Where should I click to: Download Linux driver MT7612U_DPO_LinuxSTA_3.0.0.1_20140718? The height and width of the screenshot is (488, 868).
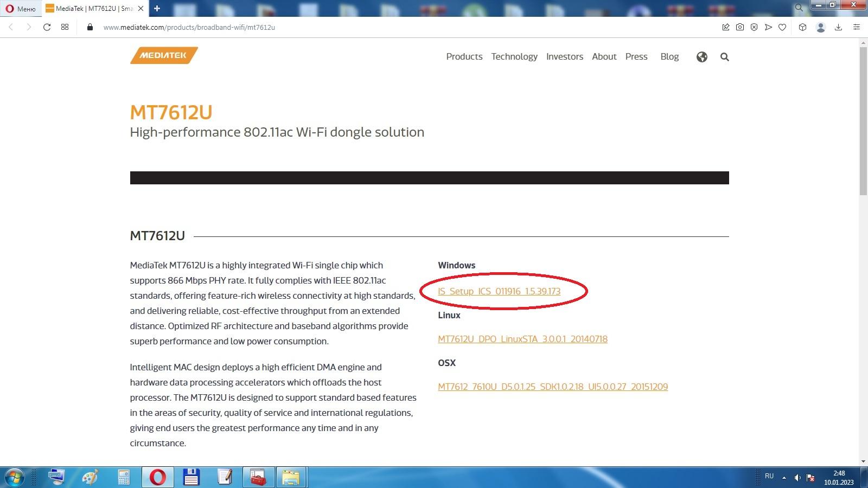point(522,339)
